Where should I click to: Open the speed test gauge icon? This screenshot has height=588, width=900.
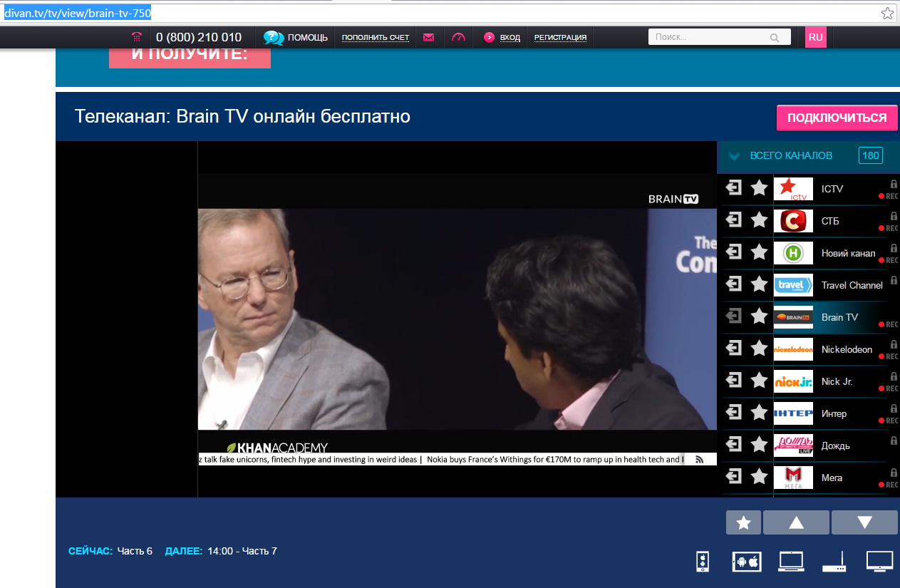coord(458,37)
